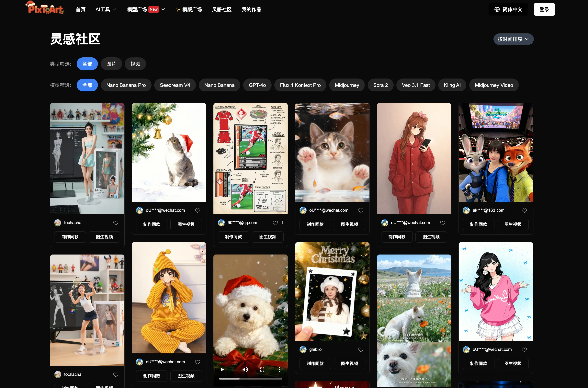Click the globe language icon

click(497, 9)
